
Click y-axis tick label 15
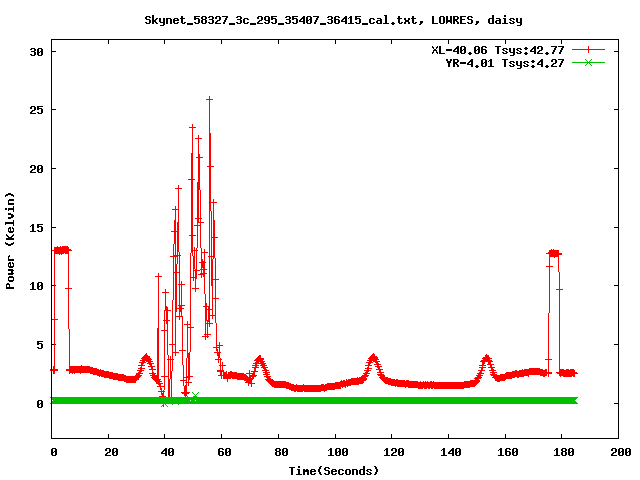(x=36, y=228)
